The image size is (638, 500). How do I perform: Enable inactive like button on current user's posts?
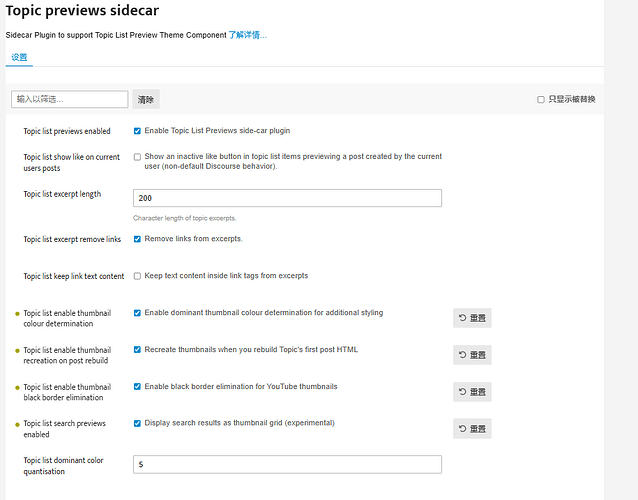point(138,157)
